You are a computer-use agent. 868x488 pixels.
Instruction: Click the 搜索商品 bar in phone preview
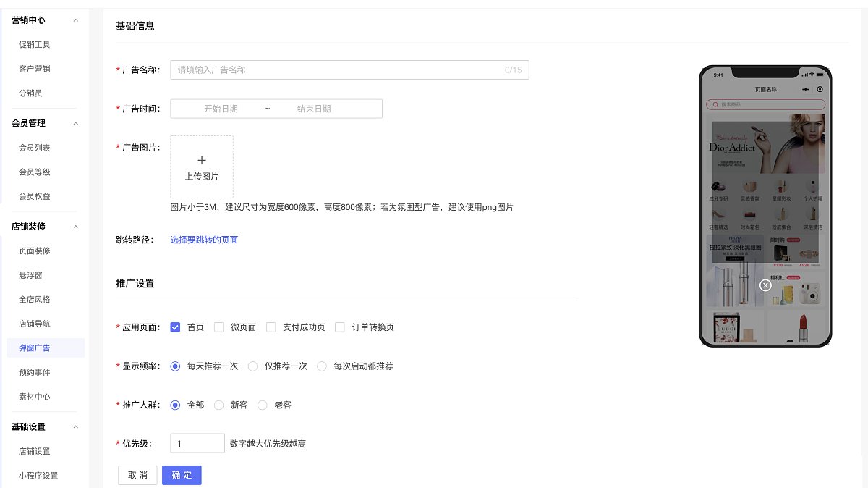tap(765, 104)
